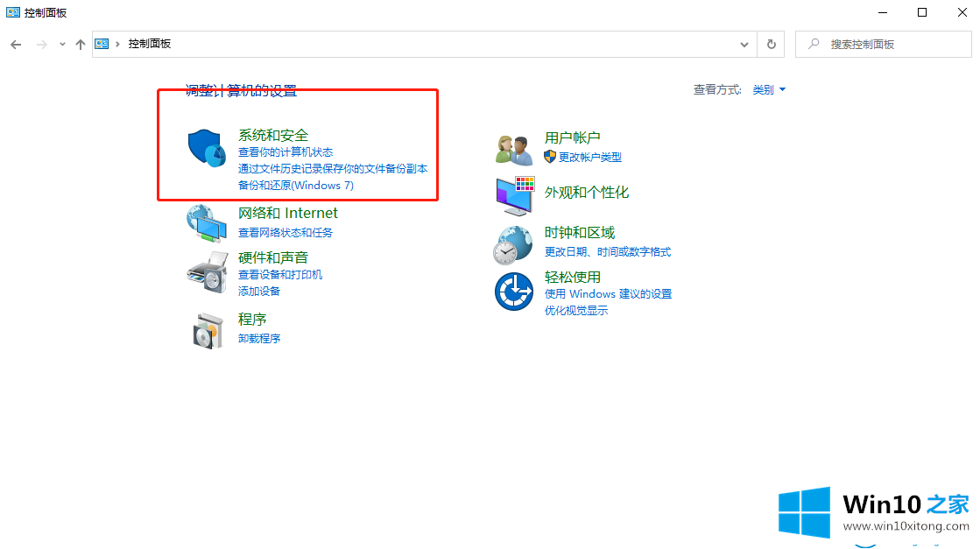Click the Control Panel title bar icon
The width and height of the screenshot is (980, 549).
coord(12,12)
